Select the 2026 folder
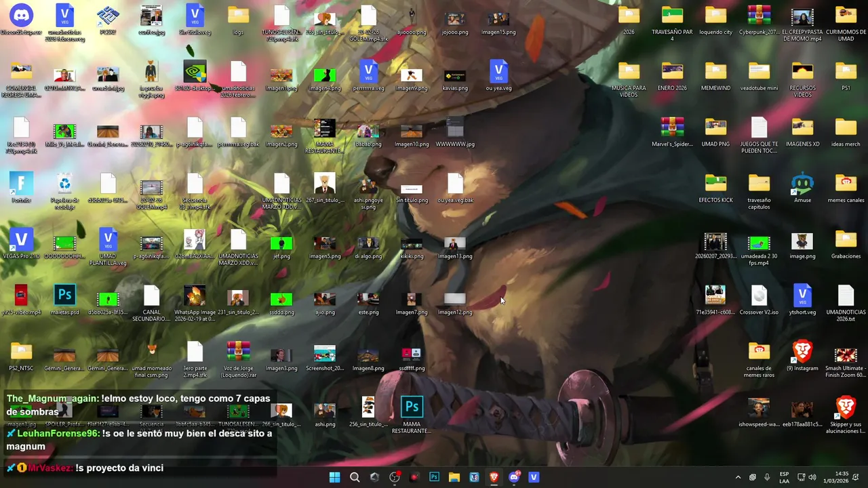Image resolution: width=868 pixels, height=488 pixels. click(629, 16)
